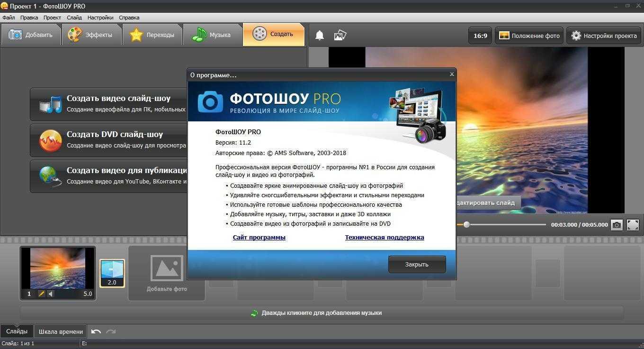Open the Правка menu
The width and height of the screenshot is (644, 349).
[x=29, y=18]
